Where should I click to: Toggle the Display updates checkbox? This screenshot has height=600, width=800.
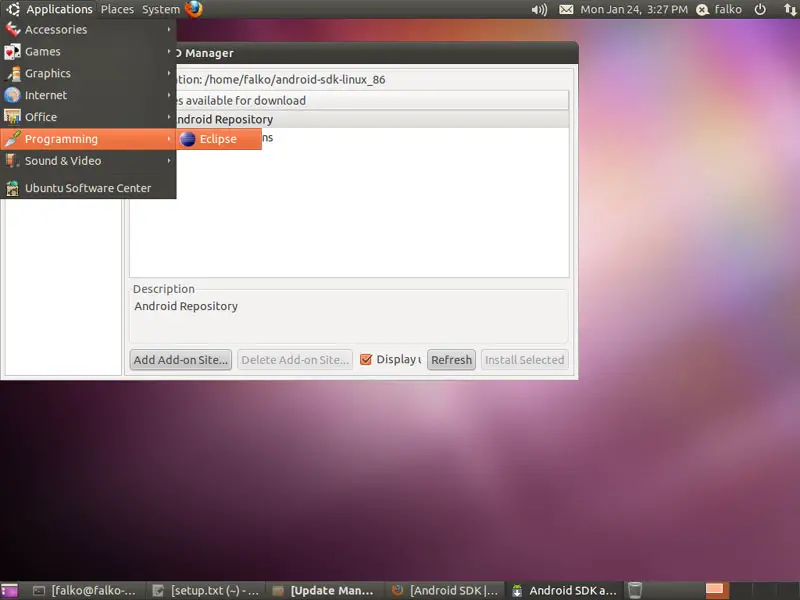366,360
